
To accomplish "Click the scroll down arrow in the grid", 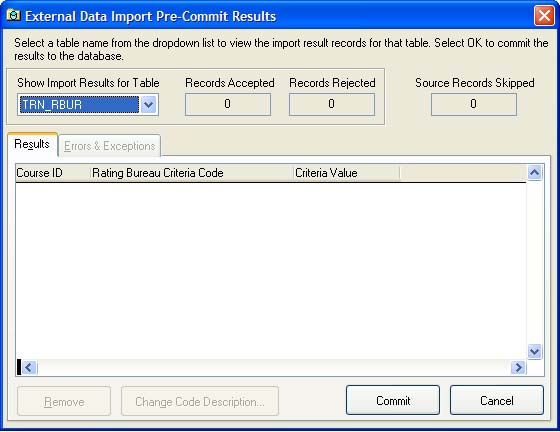I will click(x=534, y=352).
